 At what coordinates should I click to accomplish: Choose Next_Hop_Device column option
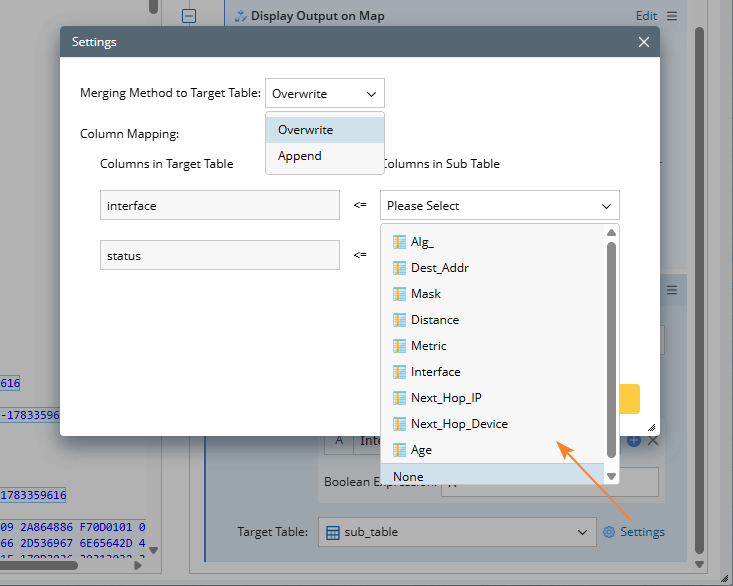[459, 424]
